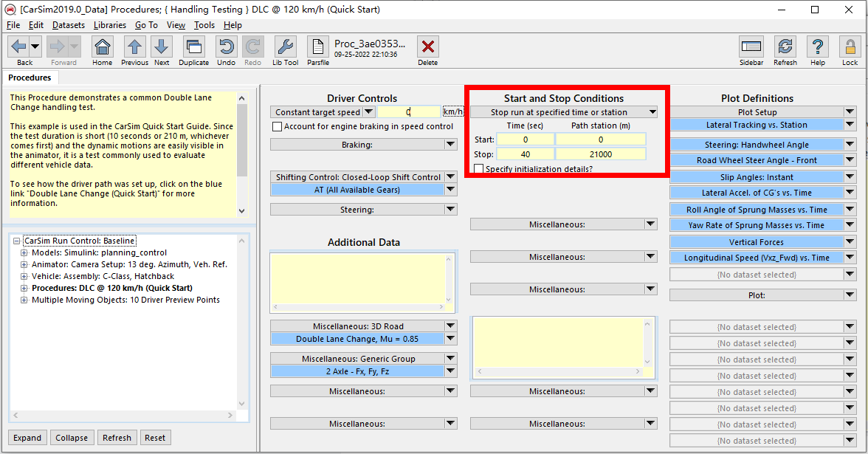Image resolution: width=868 pixels, height=454 pixels.
Task: Undo the last change
Action: point(226,47)
